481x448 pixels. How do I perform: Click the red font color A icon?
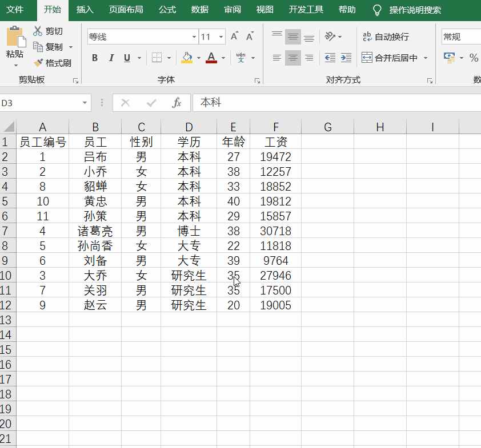click(x=211, y=58)
